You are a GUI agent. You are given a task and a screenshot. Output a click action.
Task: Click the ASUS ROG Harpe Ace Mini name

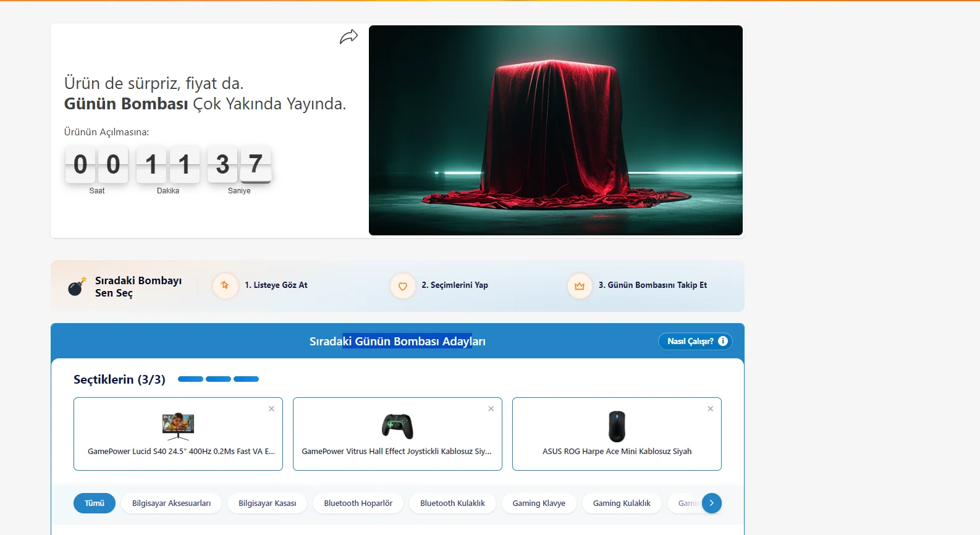pos(617,452)
